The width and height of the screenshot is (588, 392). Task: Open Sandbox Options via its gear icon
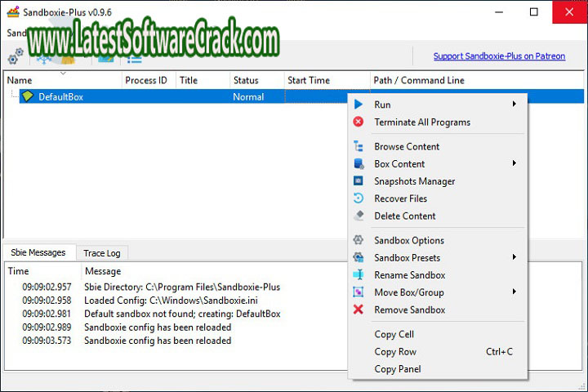pos(359,241)
